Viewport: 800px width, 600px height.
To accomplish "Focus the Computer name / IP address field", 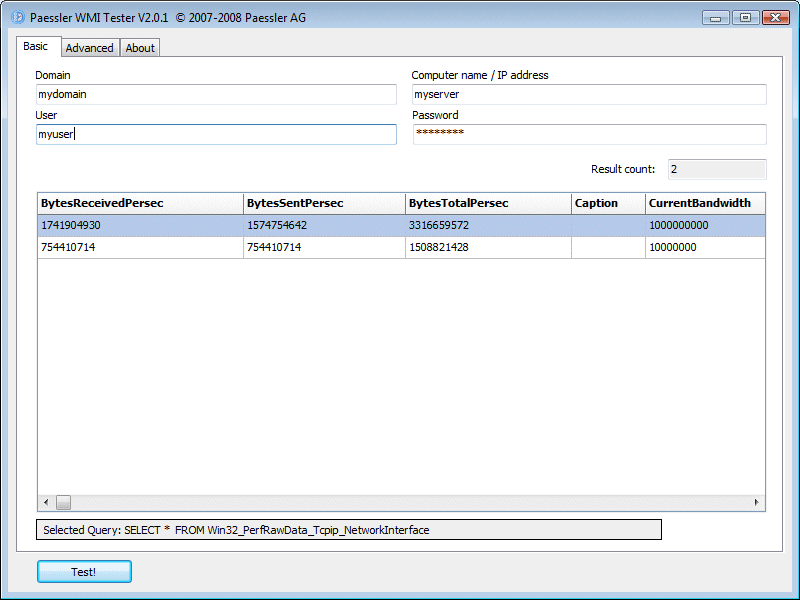I will (x=589, y=94).
